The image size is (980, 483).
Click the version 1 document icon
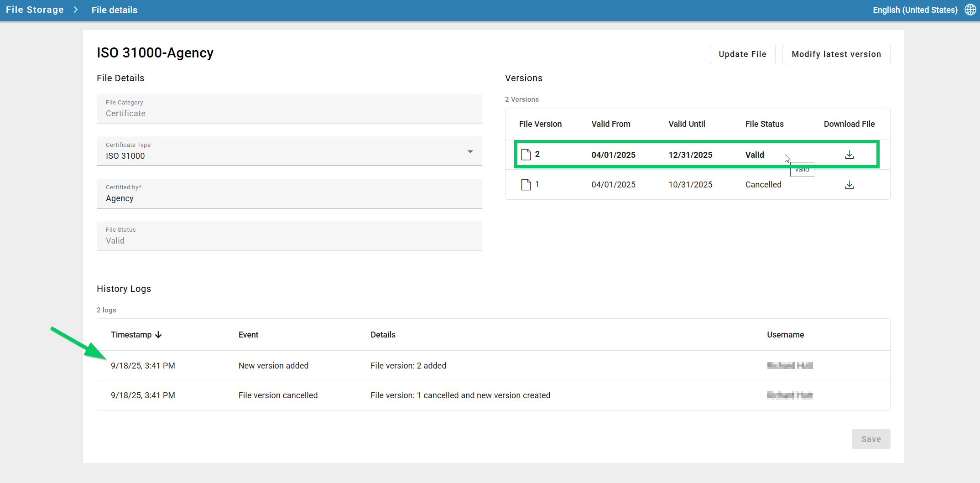coord(526,185)
